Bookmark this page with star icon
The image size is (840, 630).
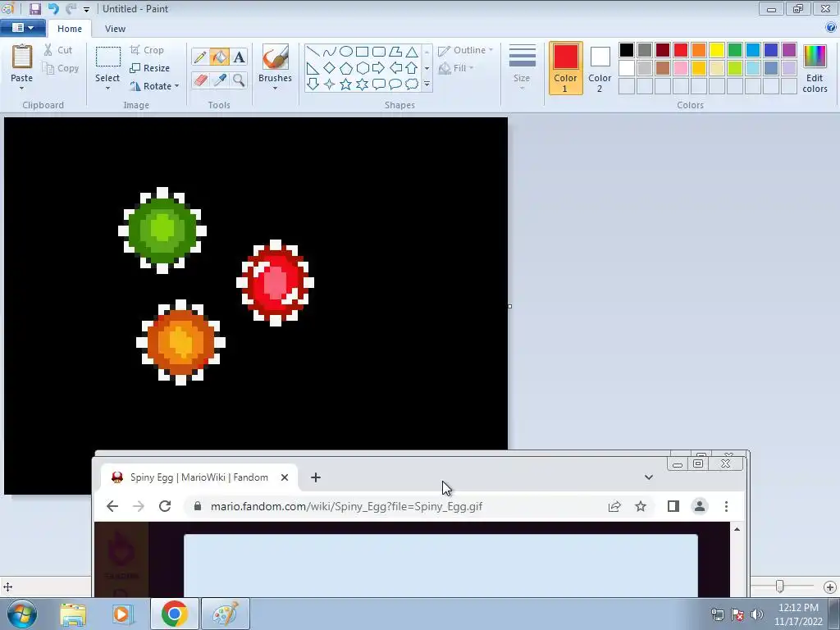pos(640,506)
